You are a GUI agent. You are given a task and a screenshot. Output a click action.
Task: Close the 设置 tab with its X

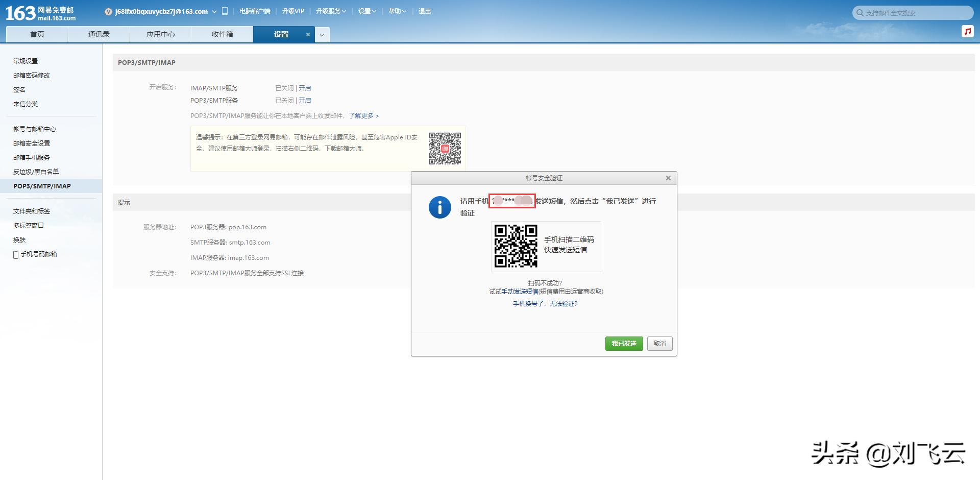click(x=308, y=35)
